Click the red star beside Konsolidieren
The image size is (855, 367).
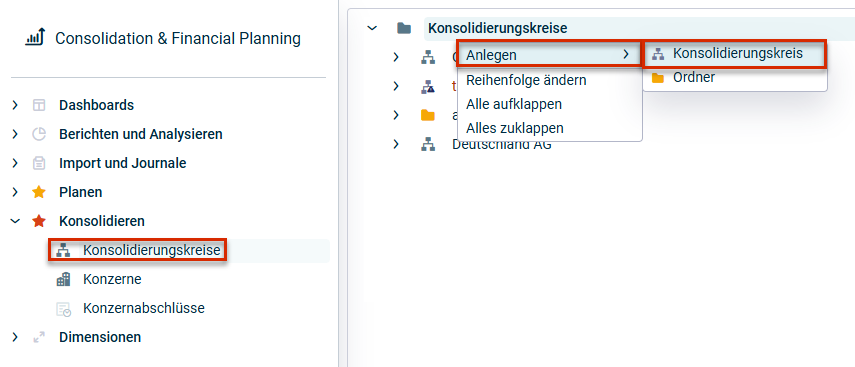[x=39, y=221]
